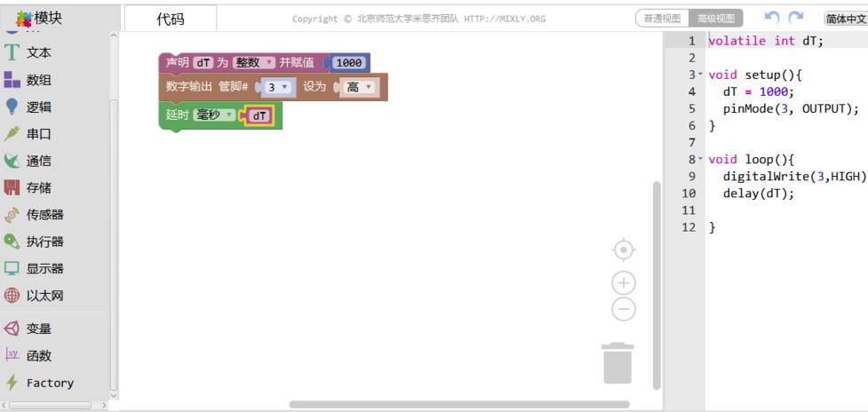
Task: Open the 以太网 ethernet category
Action: (33, 296)
